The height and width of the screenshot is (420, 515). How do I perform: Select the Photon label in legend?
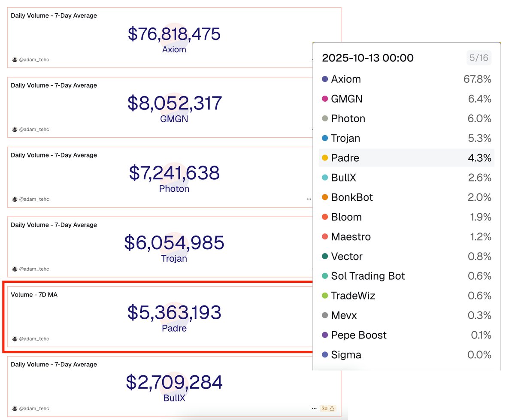pyautogui.click(x=348, y=119)
